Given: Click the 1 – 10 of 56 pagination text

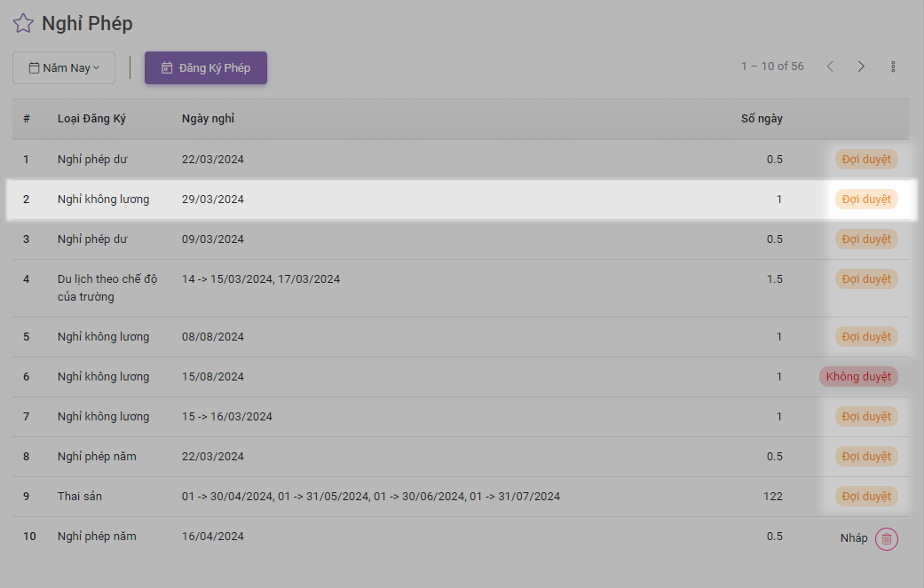Looking at the screenshot, I should 772,67.
